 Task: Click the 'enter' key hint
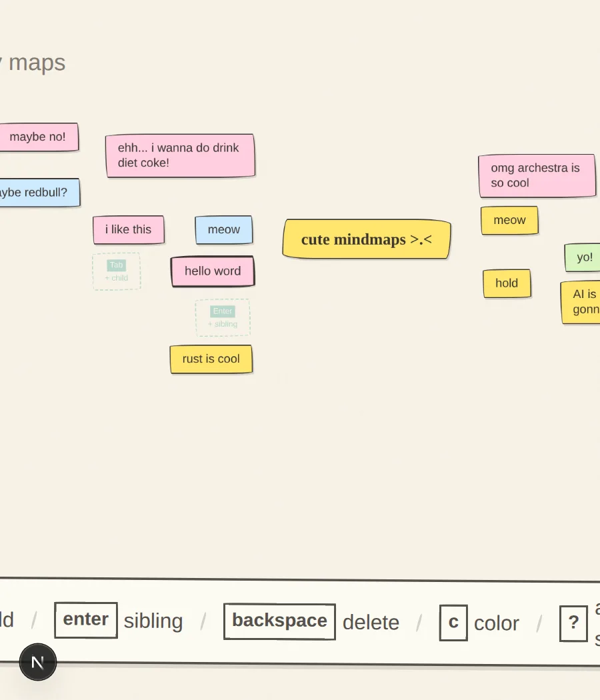(86, 620)
